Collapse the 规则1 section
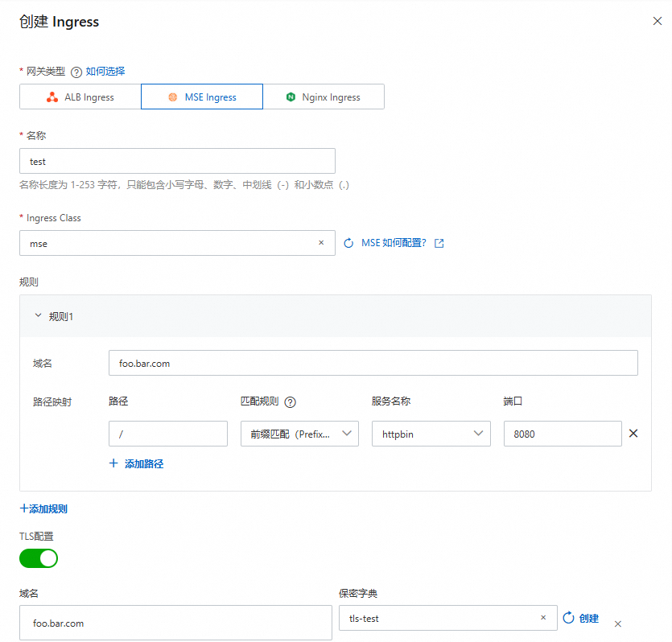This screenshot has height=642, width=672. coord(38,315)
